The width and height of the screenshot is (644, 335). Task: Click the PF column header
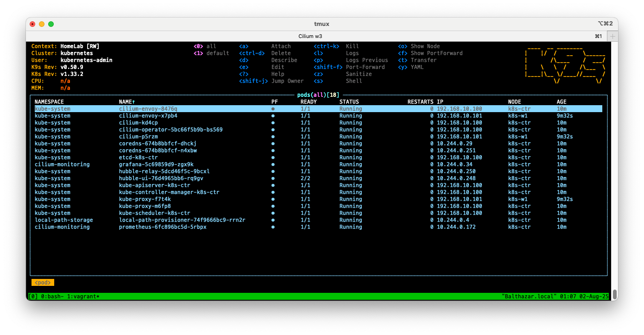pos(275,102)
